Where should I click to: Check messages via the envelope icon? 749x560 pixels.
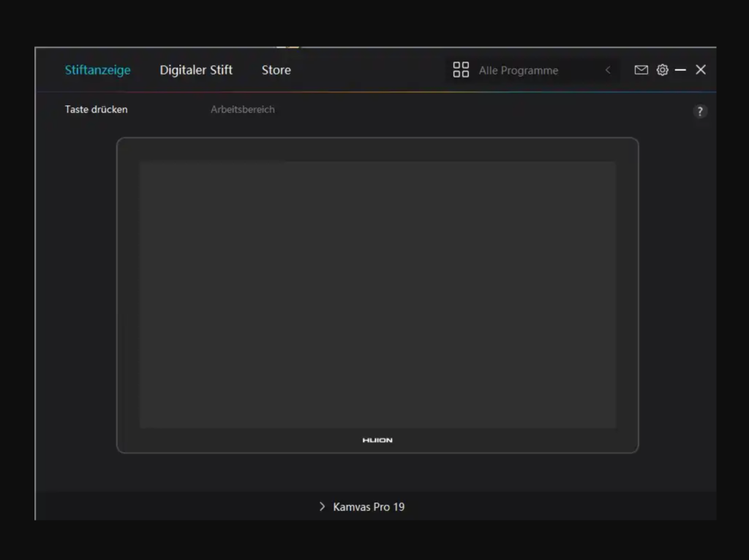tap(641, 69)
